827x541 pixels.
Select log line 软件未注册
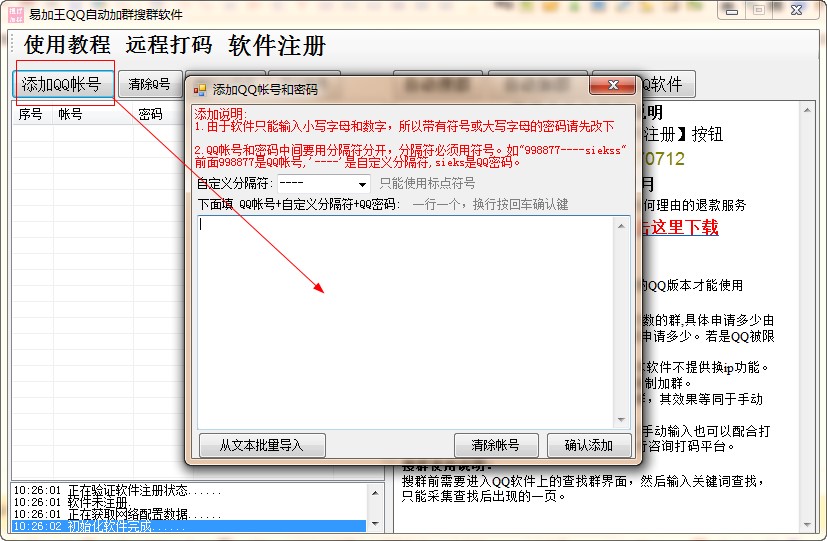pos(189,502)
